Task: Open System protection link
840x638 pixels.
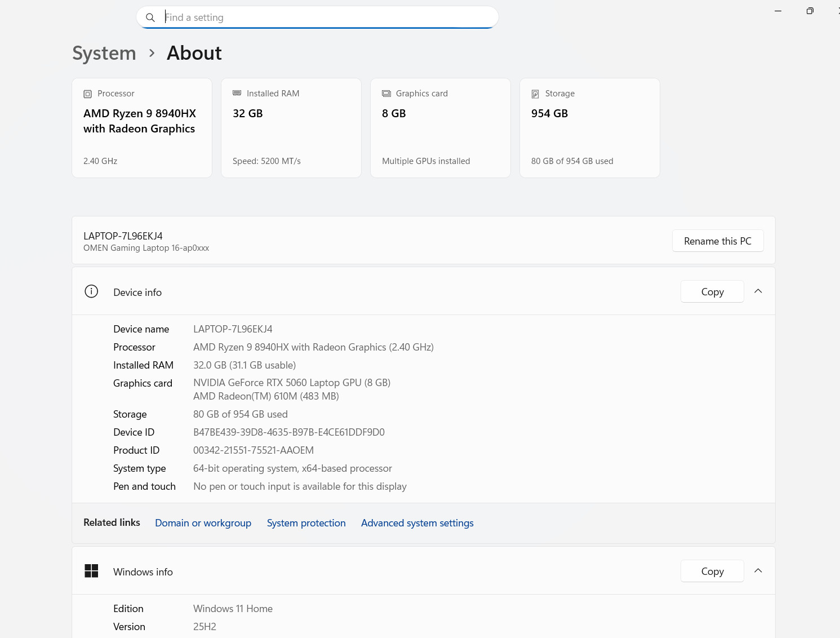Action: pos(306,523)
